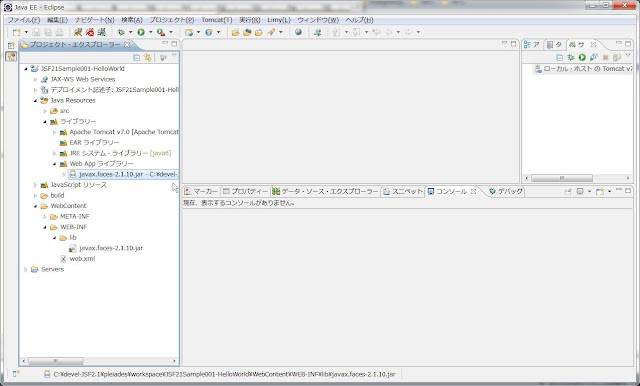640x386 pixels.
Task: Click the New file toolbar icon
Action: [16, 32]
